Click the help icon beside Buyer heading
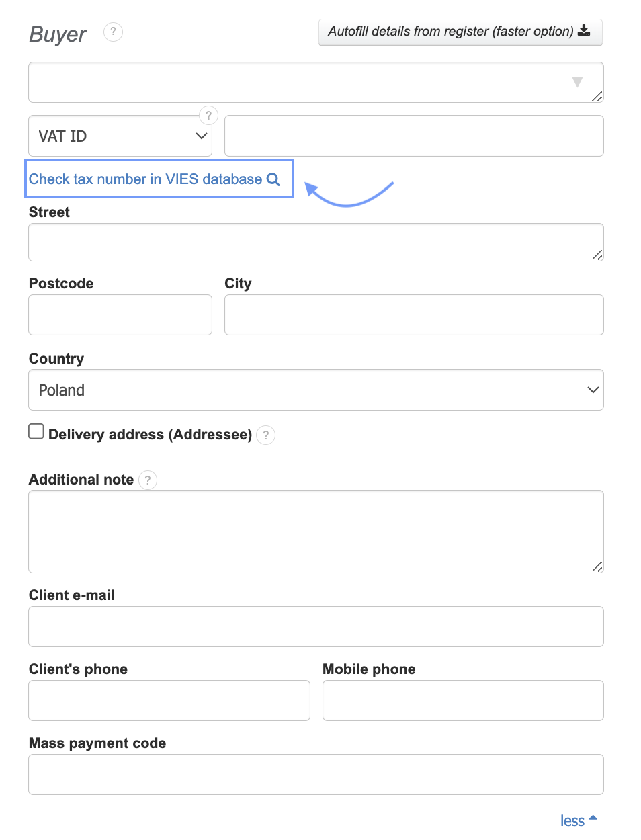The image size is (641, 840). click(x=113, y=32)
